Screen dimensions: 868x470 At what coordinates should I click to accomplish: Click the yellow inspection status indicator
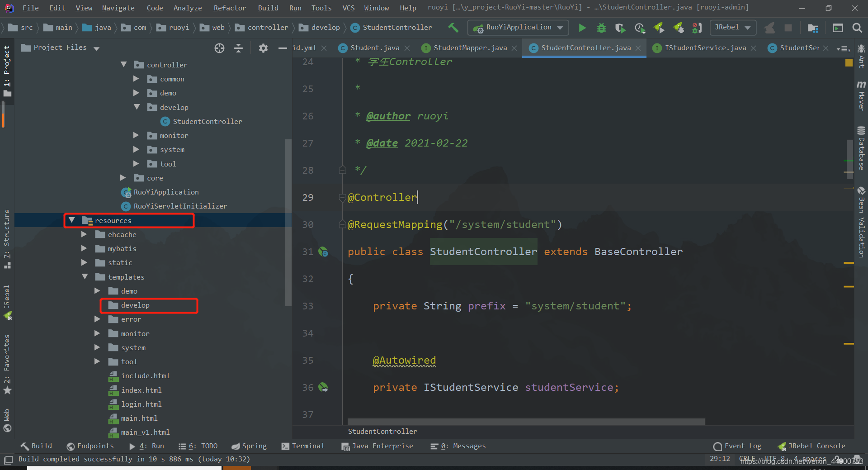point(849,63)
